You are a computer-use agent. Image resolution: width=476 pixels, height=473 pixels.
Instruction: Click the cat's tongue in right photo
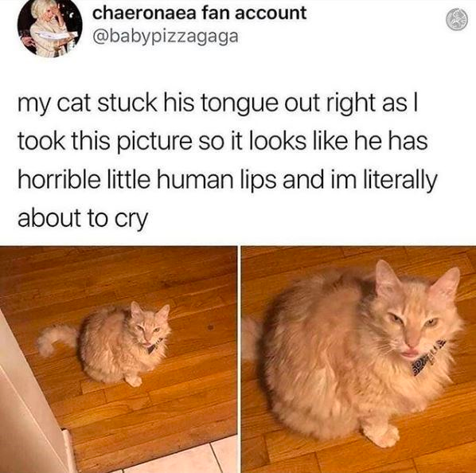408,354
